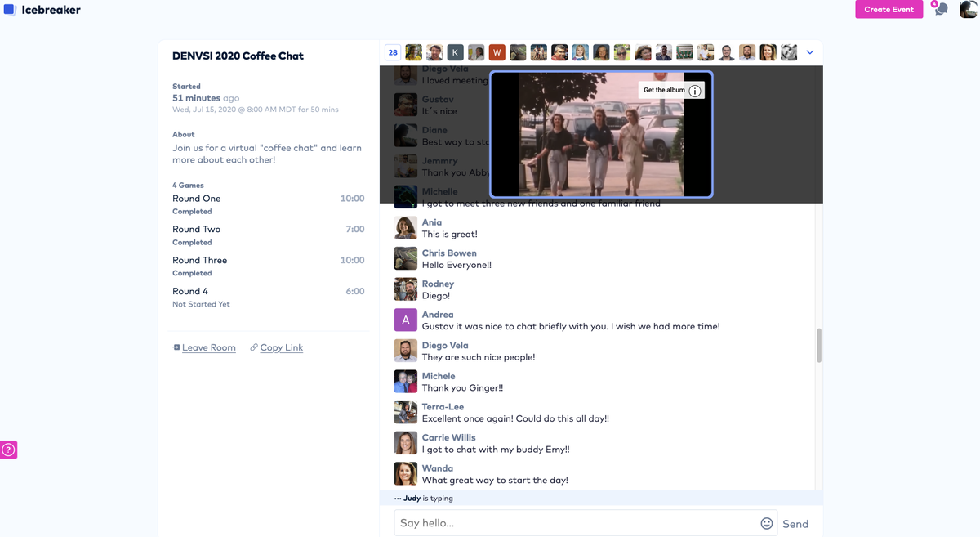Image resolution: width=980 pixels, height=537 pixels.
Task: Click the Michele name in chat
Action: point(439,376)
